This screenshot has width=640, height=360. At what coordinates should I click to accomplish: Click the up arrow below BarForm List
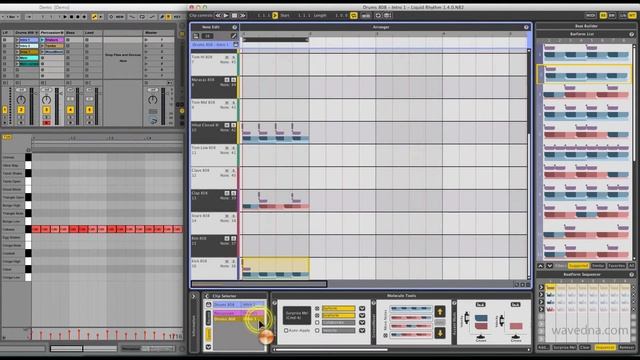pyautogui.click(x=540, y=266)
